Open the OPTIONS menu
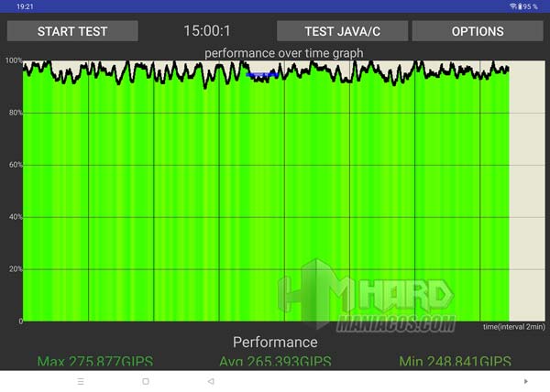This screenshot has height=392, width=550. pyautogui.click(x=477, y=31)
